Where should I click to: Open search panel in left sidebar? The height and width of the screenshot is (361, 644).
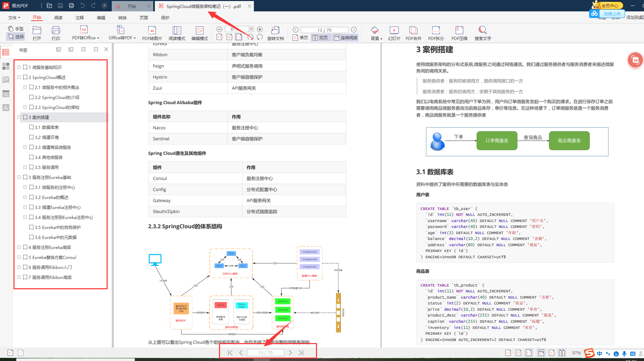[x=6, y=94]
